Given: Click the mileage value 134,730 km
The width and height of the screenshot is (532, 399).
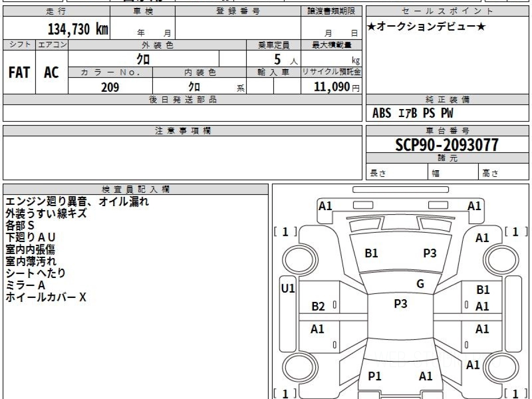Looking at the screenshot, I should [x=78, y=29].
